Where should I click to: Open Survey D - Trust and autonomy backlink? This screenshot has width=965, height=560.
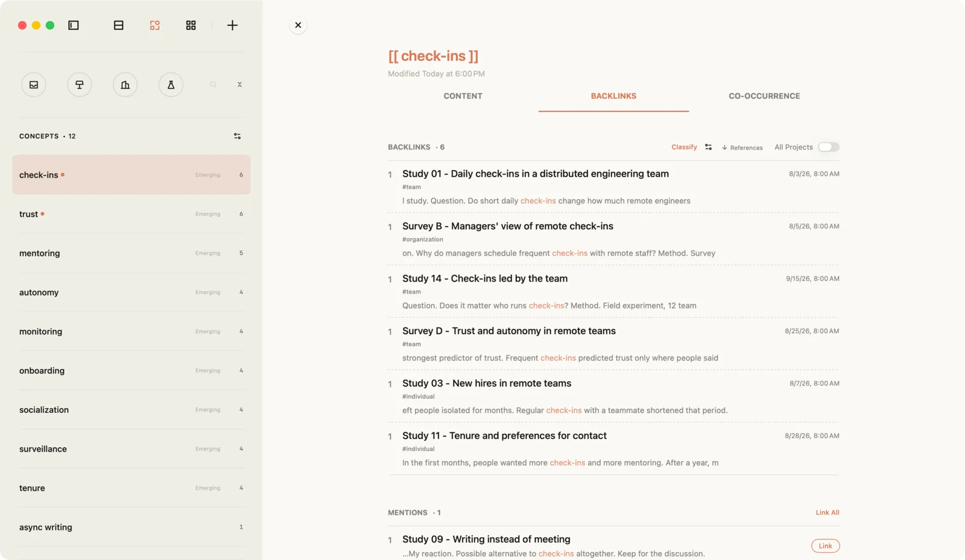point(613,344)
